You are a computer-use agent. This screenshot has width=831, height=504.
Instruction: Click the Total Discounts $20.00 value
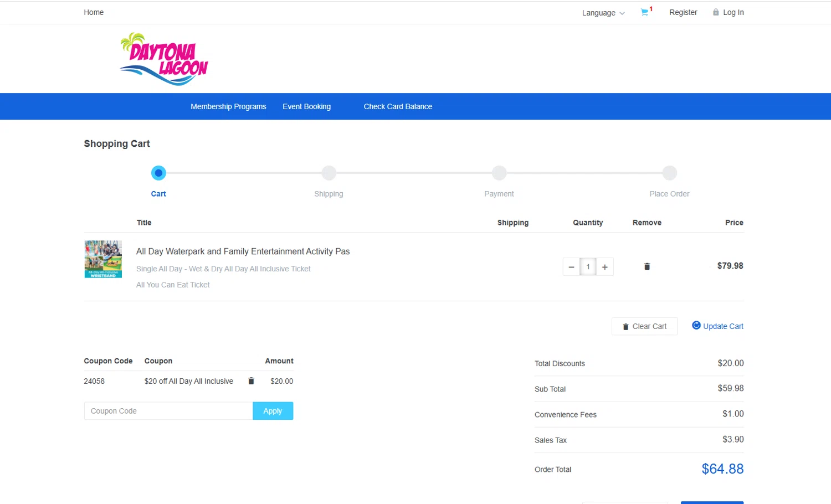pos(731,363)
